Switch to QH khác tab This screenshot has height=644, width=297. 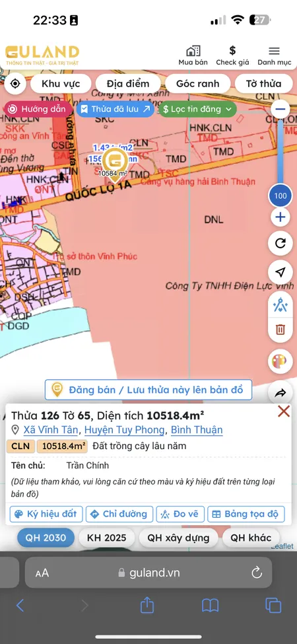[251, 538]
